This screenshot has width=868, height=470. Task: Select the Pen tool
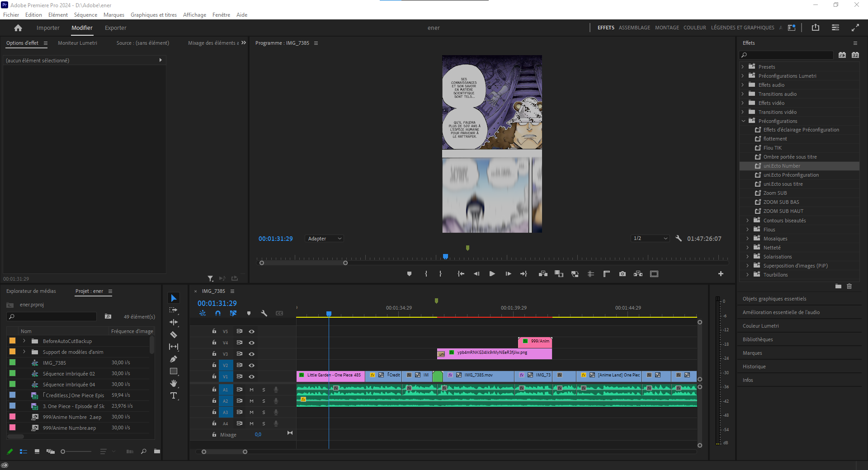click(x=174, y=359)
